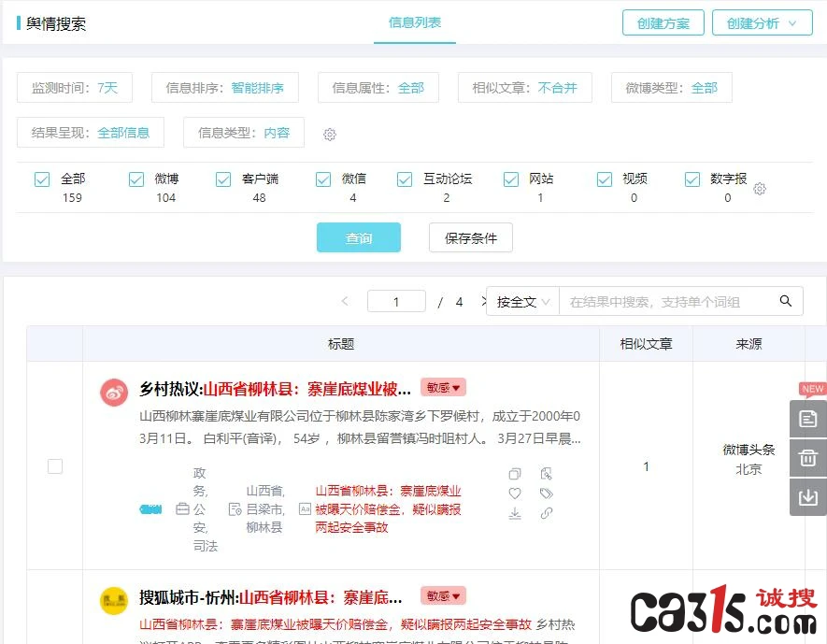The image size is (827, 644).
Task: Open 敏感 dropdown on 搜狐城市-忻州 post
Action: [x=443, y=596]
